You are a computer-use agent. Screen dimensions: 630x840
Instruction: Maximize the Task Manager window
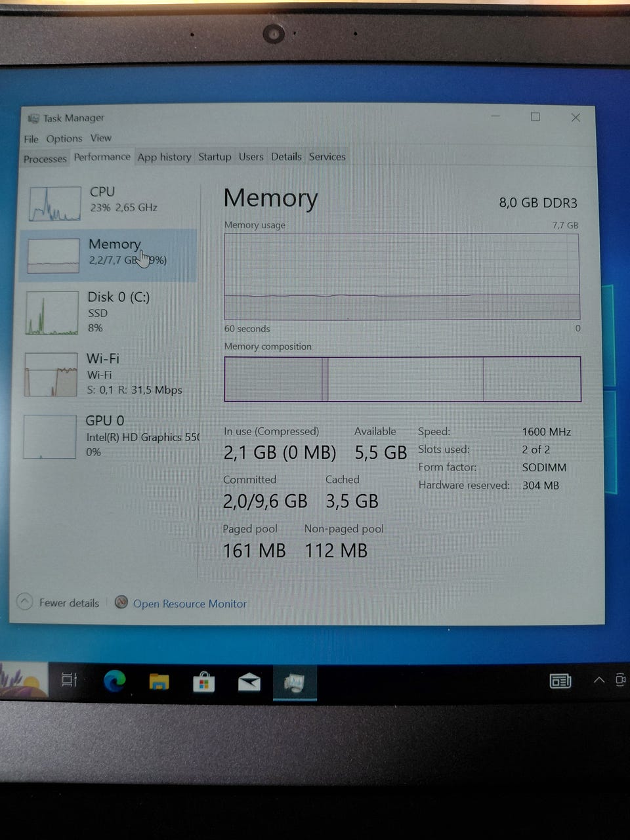point(535,117)
